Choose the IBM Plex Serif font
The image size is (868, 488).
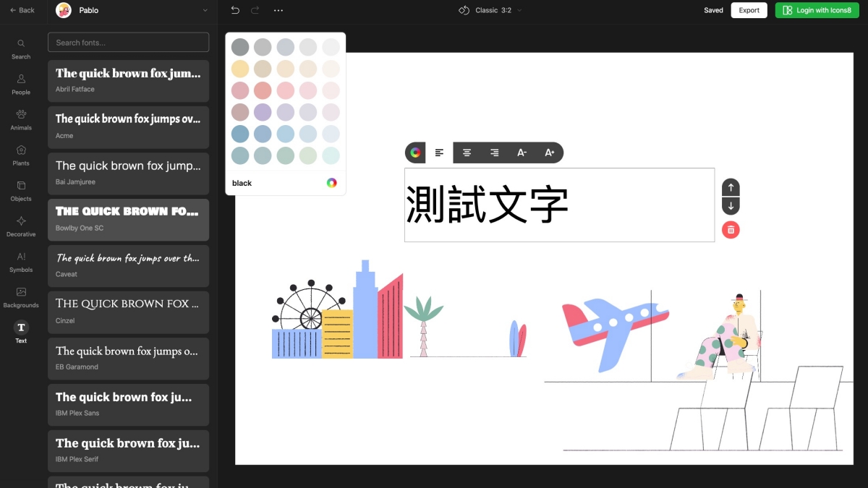click(x=128, y=451)
